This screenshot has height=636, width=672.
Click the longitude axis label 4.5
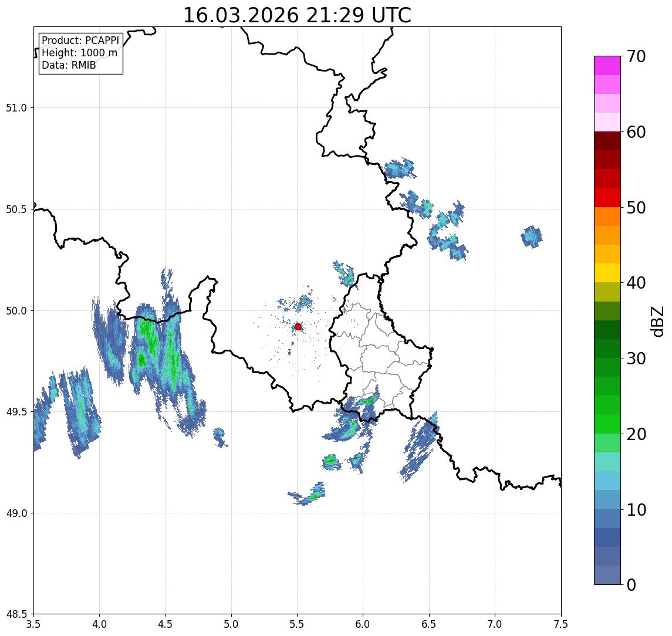pyautogui.click(x=166, y=624)
